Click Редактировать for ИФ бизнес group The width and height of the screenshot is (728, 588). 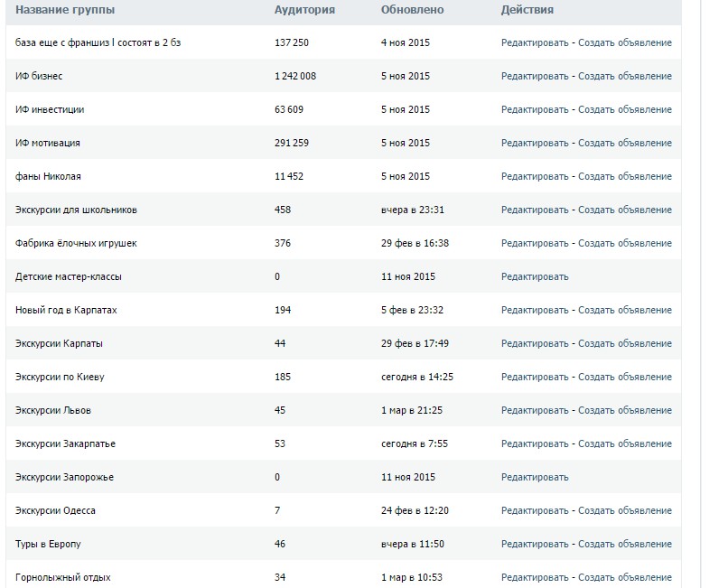pos(535,76)
